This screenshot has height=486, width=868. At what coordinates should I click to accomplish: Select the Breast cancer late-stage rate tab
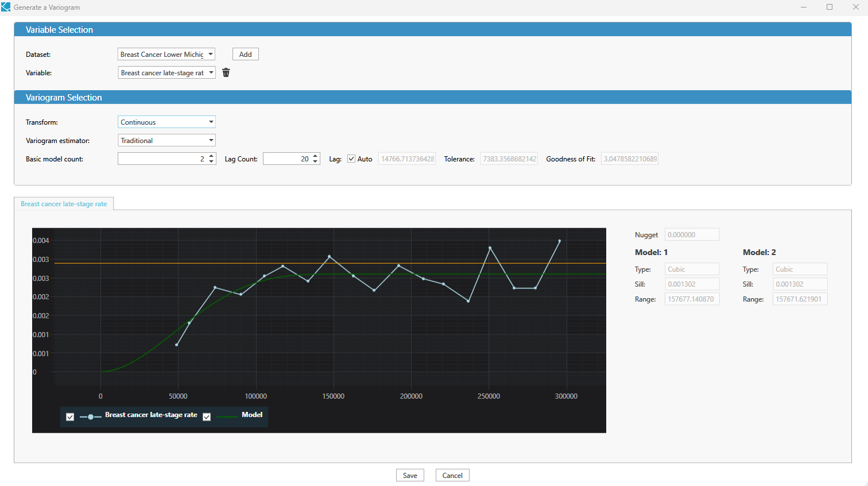click(64, 203)
